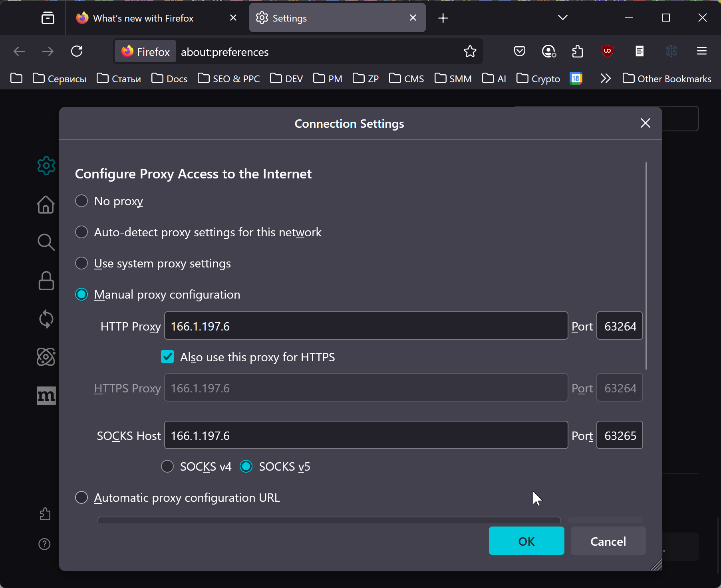Uncheck Also use this proxy for HTTPS
Screen dimensions: 721x588
pyautogui.click(x=167, y=356)
